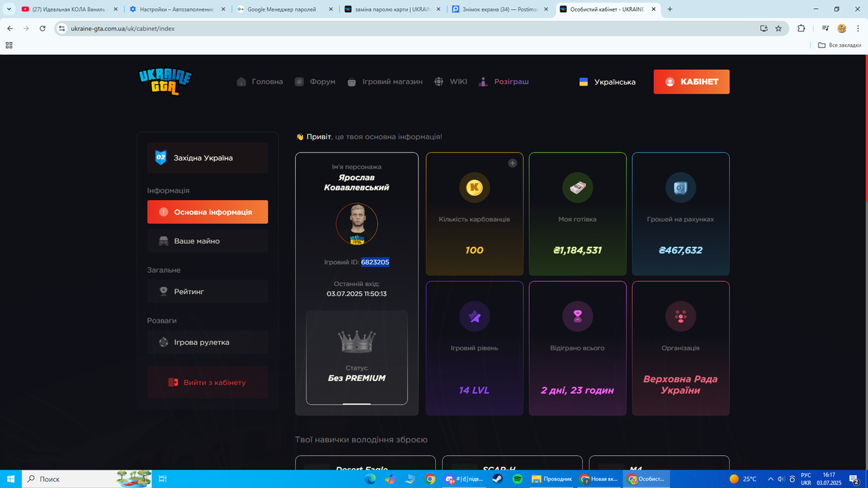Switch to the Google Менеджер паролей tab
Image resolution: width=868 pixels, height=488 pixels.
coord(285,9)
